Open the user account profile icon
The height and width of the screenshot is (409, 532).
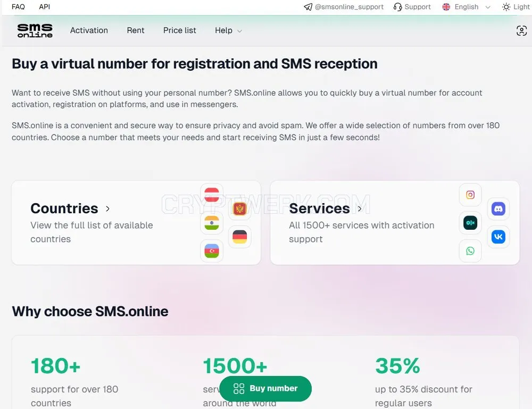point(521,30)
